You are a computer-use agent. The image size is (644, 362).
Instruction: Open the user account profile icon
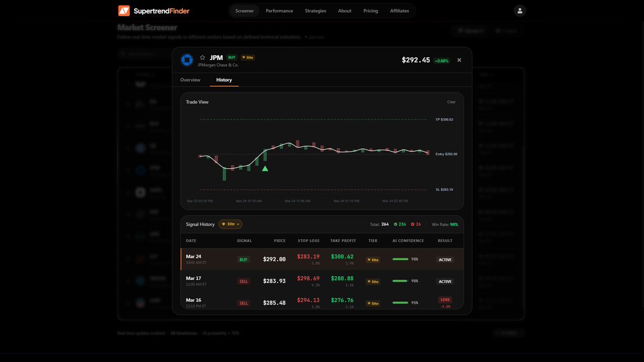click(519, 11)
